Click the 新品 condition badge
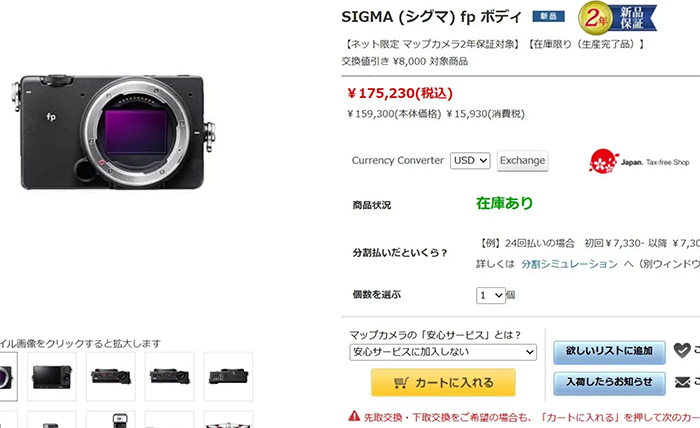 tap(548, 17)
